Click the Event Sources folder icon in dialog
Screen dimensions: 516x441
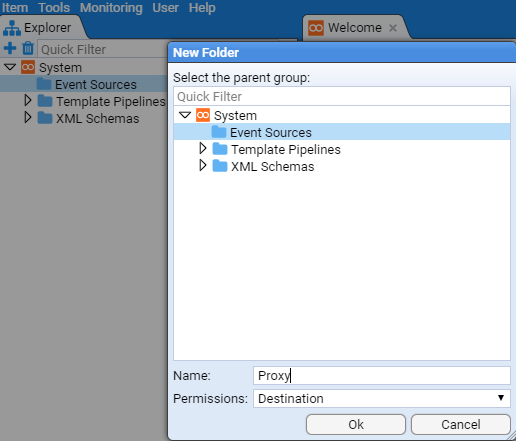click(x=219, y=132)
